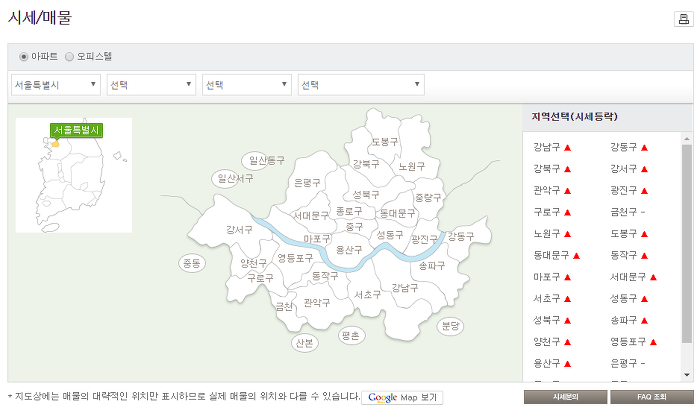This screenshot has height=419, width=700.
Task: Click the scrollbar up arrow in region list
Action: click(x=687, y=139)
